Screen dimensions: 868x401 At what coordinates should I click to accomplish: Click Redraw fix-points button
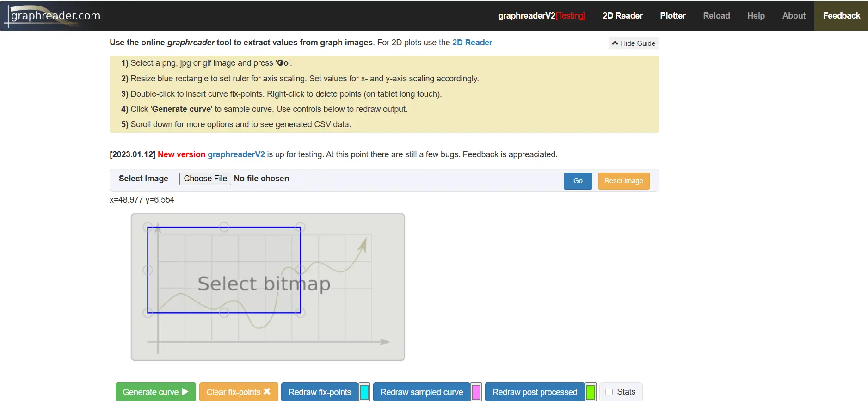320,392
